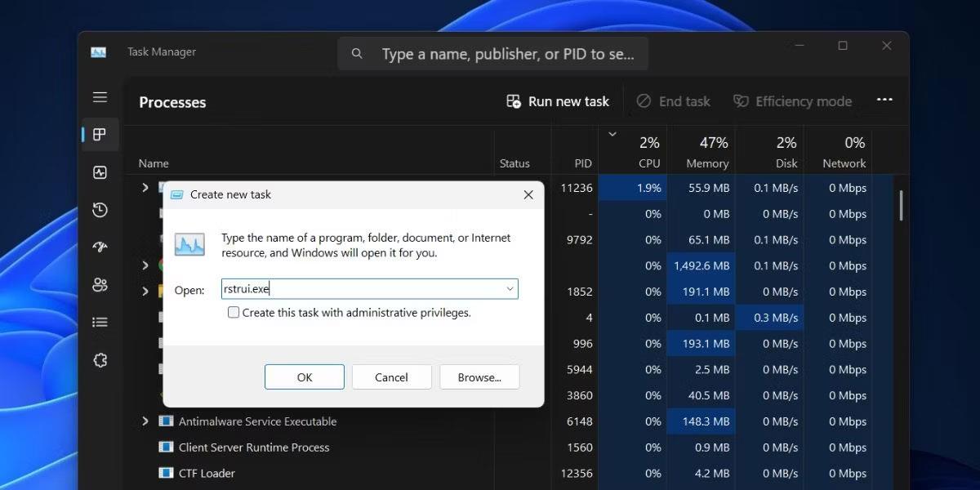Click the PID 11236 cell
980x490 pixels.
coord(577,188)
